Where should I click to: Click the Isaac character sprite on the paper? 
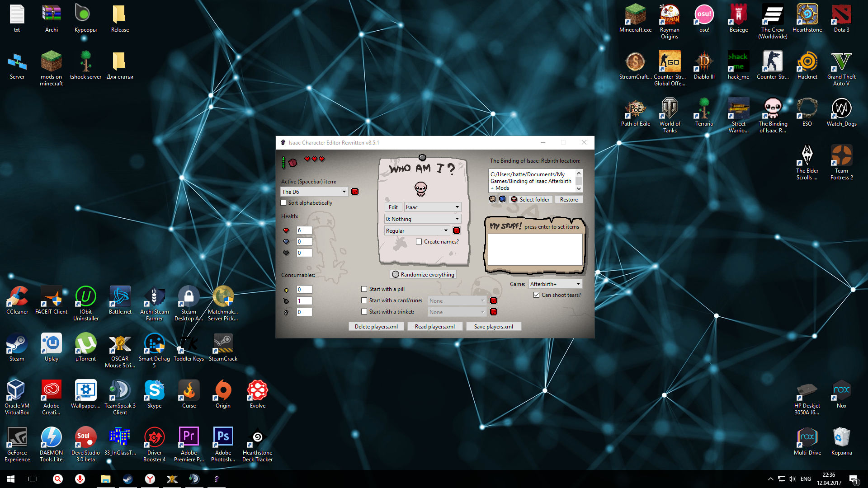pyautogui.click(x=421, y=189)
